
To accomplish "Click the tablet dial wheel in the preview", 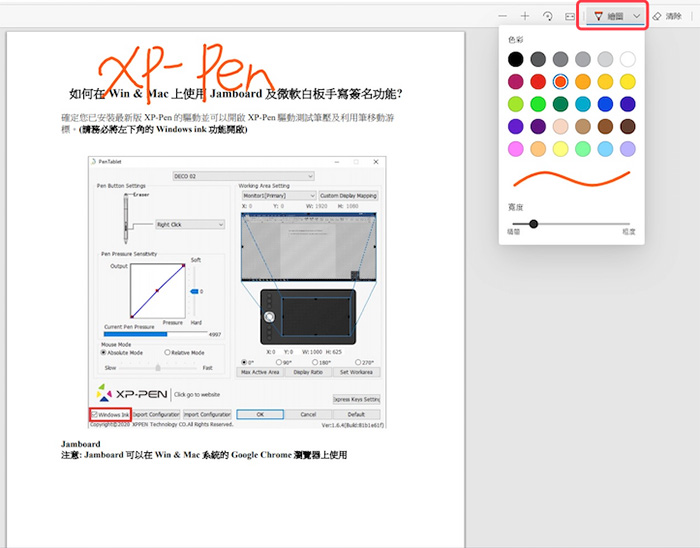I will [x=269, y=317].
